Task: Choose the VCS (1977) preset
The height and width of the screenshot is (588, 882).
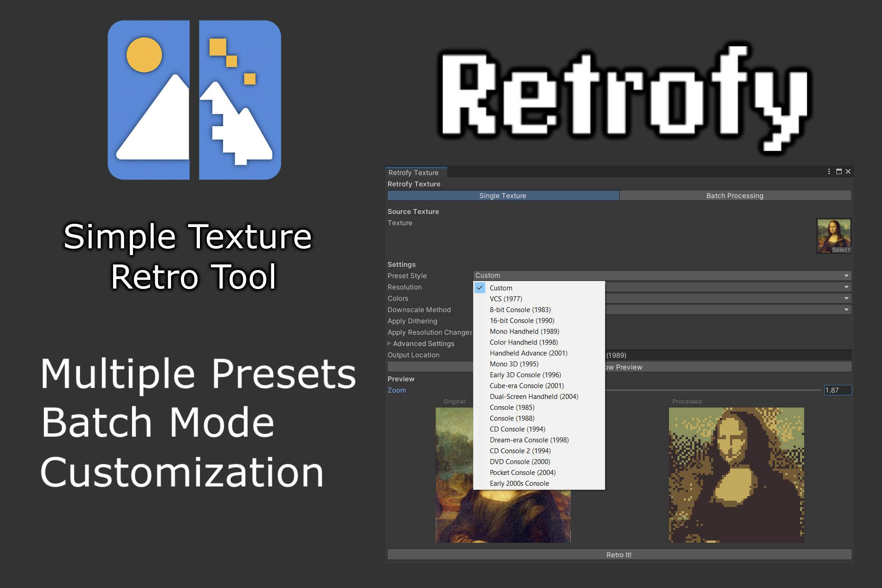Action: tap(505, 299)
